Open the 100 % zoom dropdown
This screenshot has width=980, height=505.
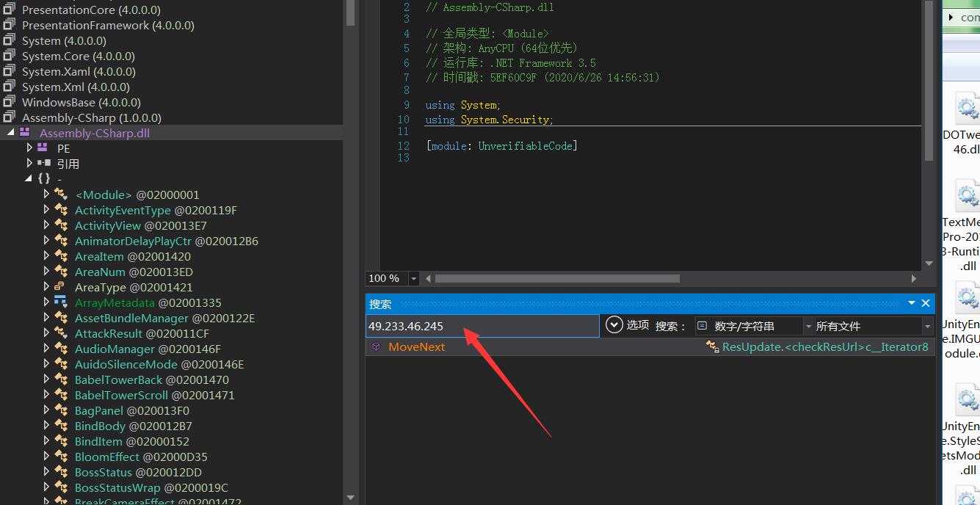click(x=414, y=279)
